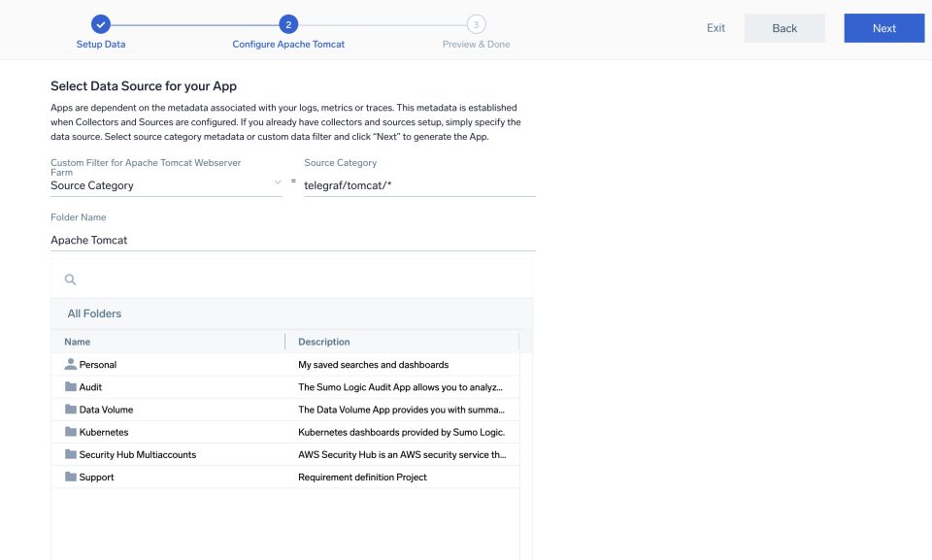The width and height of the screenshot is (932, 560).
Task: Click the Kubernetes folder icon
Action: coord(70,431)
